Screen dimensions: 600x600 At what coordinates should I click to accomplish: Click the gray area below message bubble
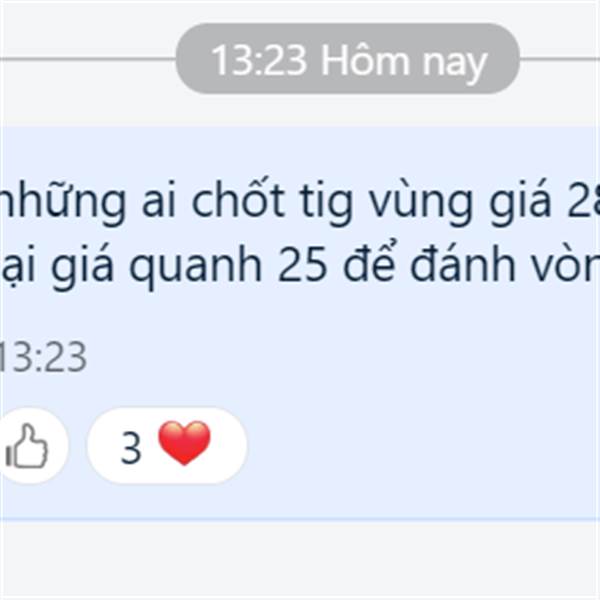click(x=300, y=561)
